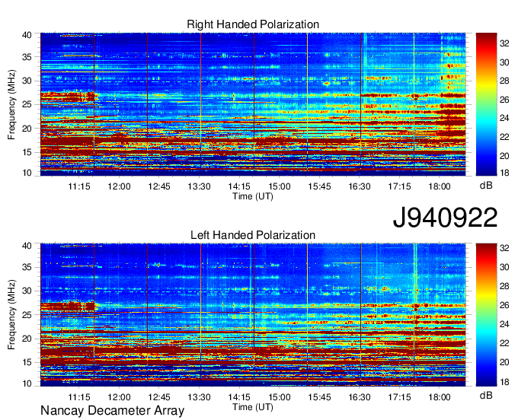The height and width of the screenshot is (420, 518).
Task: Click the 15:00 time tick on Left Handed plot
Action: (x=279, y=397)
